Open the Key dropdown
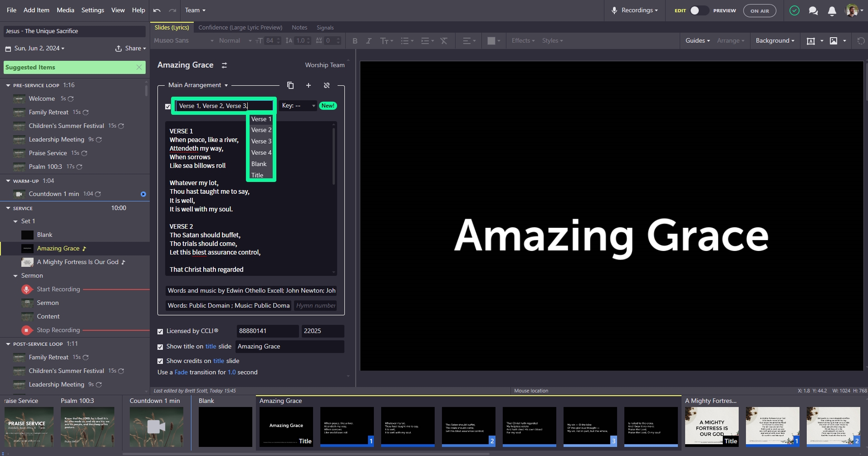Viewport: 868px width, 456px height. pyautogui.click(x=298, y=106)
